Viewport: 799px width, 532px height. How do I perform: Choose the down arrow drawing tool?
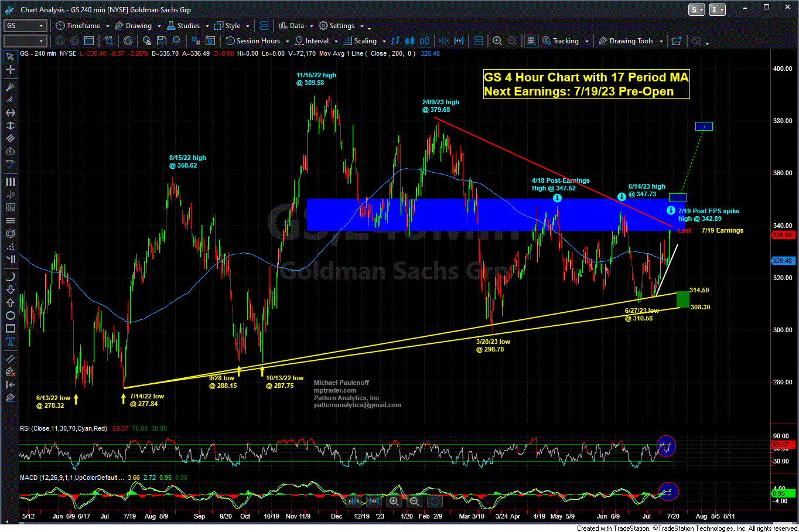point(10,289)
